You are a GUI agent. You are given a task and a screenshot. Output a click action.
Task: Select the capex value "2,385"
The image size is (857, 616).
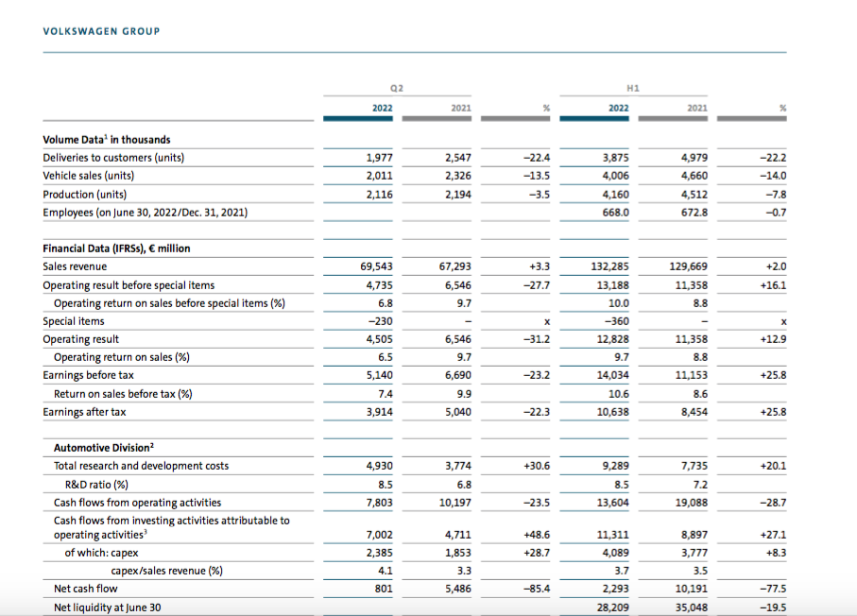(379, 553)
